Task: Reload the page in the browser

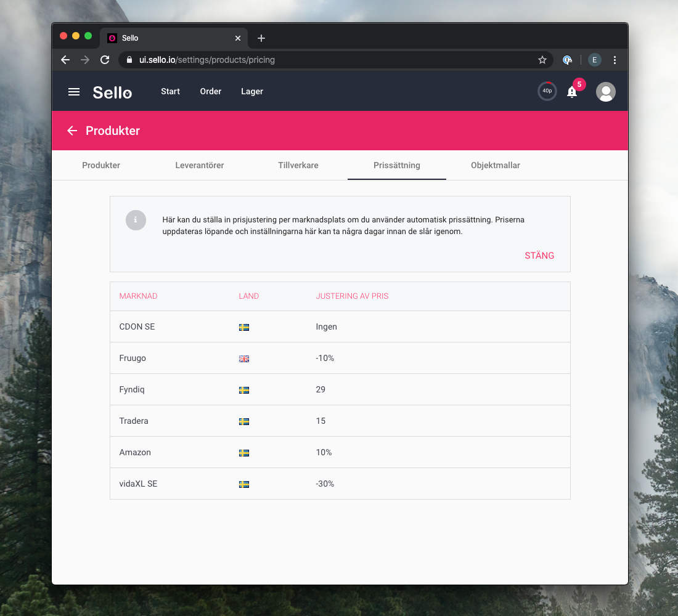Action: (x=105, y=60)
